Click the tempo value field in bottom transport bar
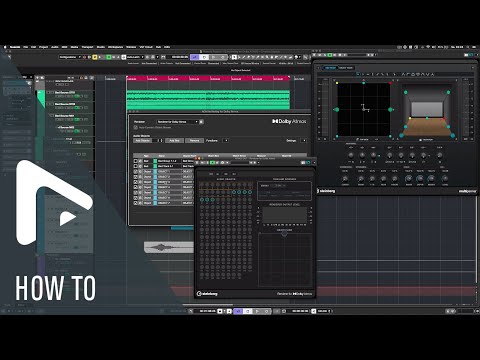 [322, 311]
